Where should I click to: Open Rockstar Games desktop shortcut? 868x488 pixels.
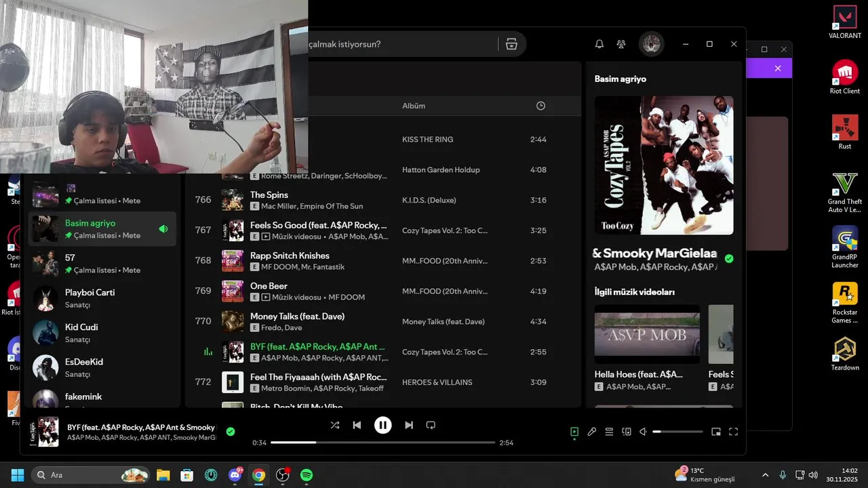pos(845,303)
